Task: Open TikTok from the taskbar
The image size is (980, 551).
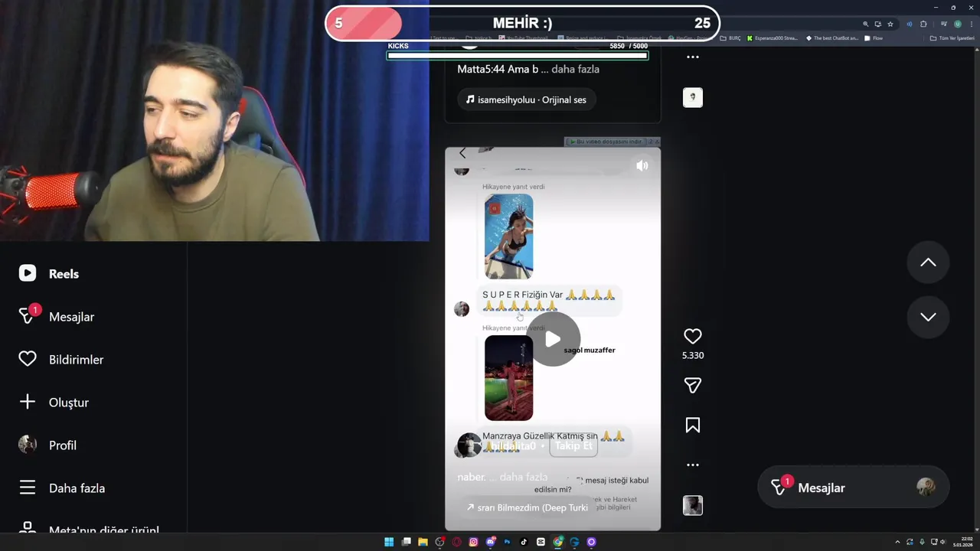Action: pos(524,542)
